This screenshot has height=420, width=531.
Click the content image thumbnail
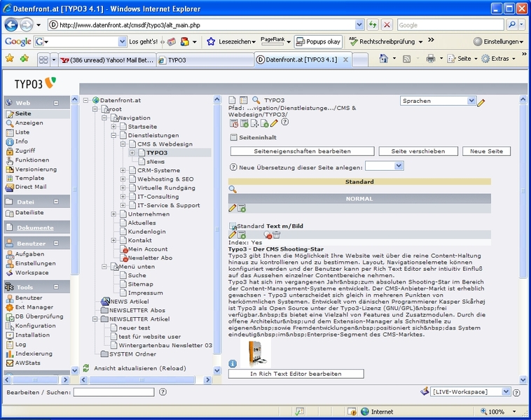(255, 353)
